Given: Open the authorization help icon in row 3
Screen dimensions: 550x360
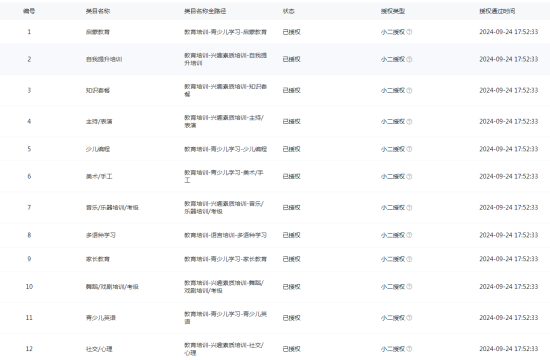Looking at the screenshot, I should pos(409,91).
